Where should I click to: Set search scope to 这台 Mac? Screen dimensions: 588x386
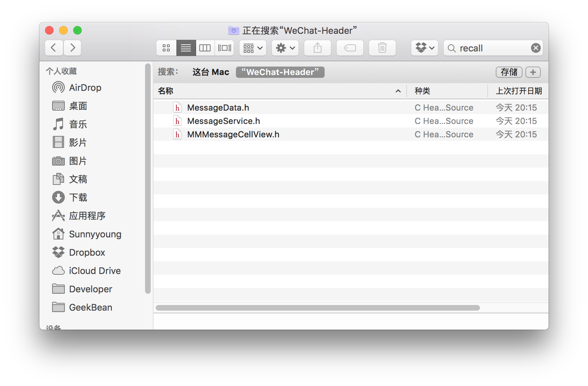point(211,72)
